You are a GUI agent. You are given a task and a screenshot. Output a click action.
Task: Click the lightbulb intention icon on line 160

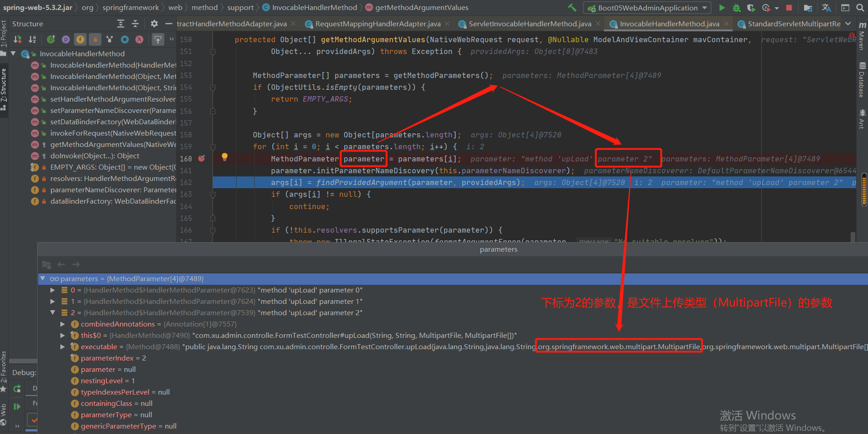pos(224,157)
